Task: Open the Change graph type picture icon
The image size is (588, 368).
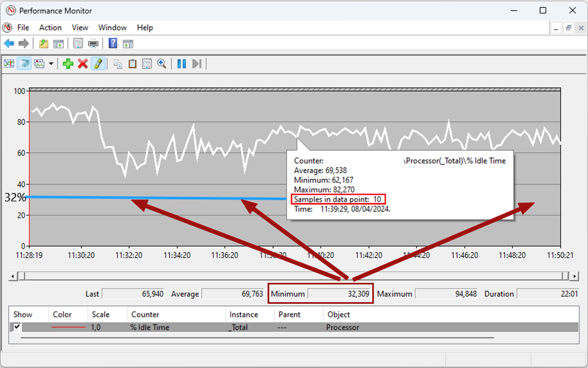Action: coord(40,64)
